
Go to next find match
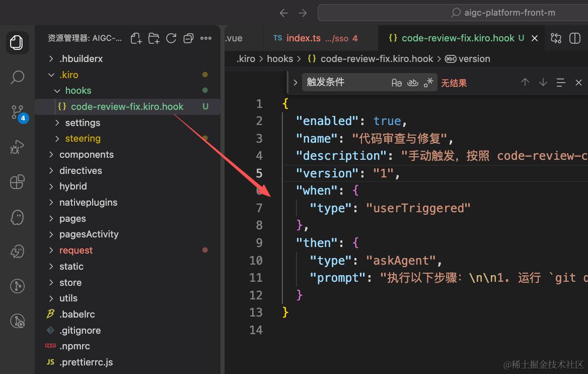pyautogui.click(x=543, y=82)
